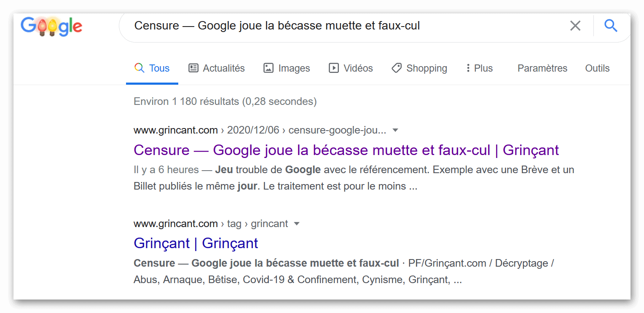Viewport: 644px width, 313px height.
Task: Open result 'Censure — Google joue la bécasse' link
Action: coord(346,150)
